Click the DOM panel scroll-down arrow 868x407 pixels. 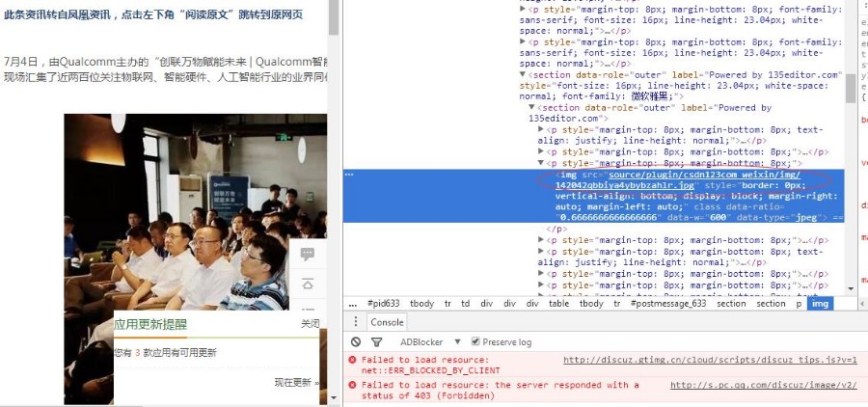pyautogui.click(x=851, y=288)
